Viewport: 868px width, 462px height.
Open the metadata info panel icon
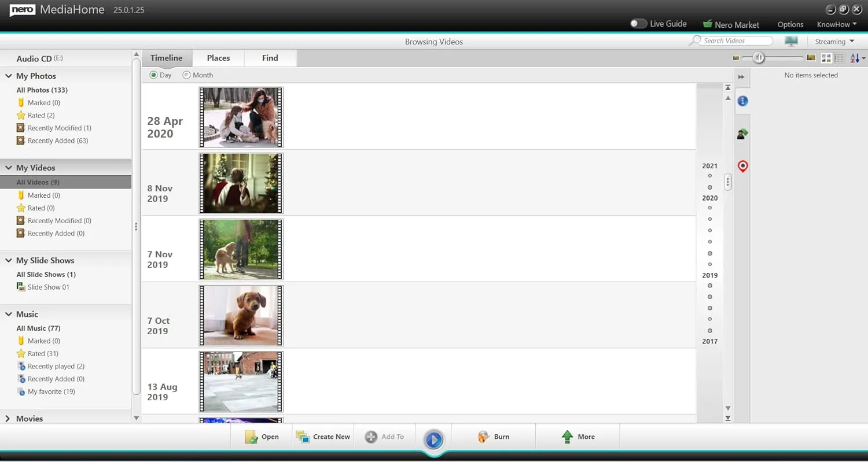pos(742,101)
